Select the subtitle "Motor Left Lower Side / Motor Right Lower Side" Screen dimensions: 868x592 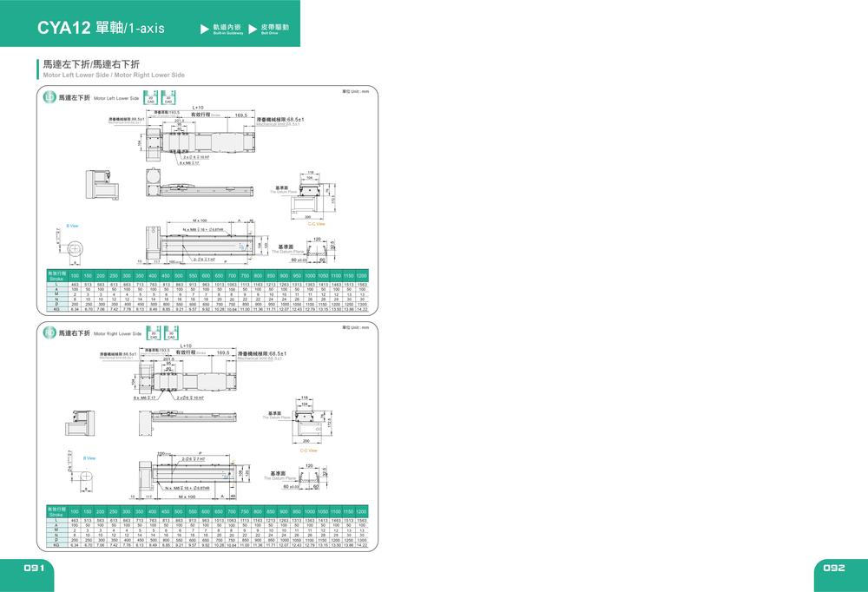(x=114, y=75)
